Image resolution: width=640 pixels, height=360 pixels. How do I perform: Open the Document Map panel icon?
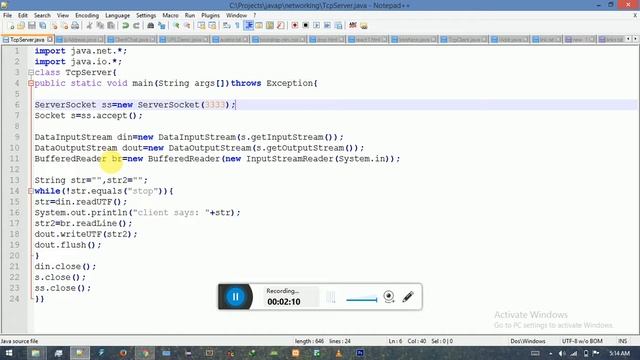pos(270,26)
